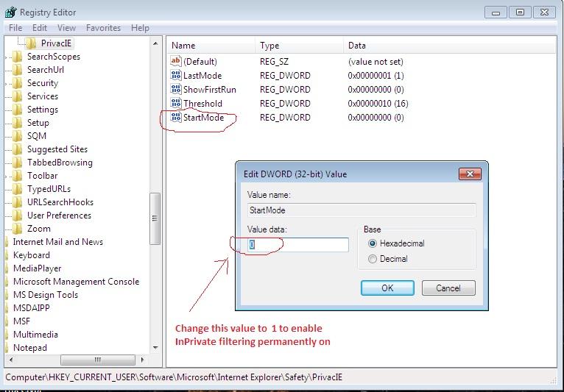Click the Setup folder icon

(17, 123)
